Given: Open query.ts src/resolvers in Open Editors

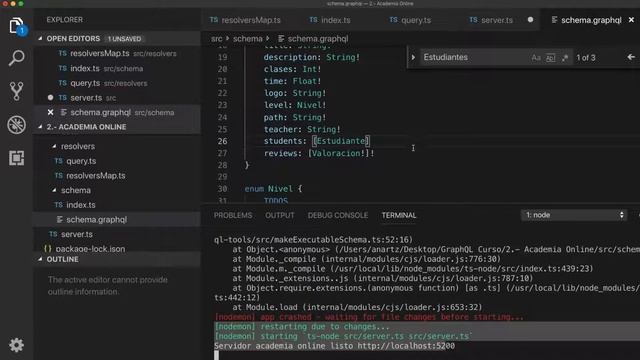Looking at the screenshot, I should tap(117, 83).
